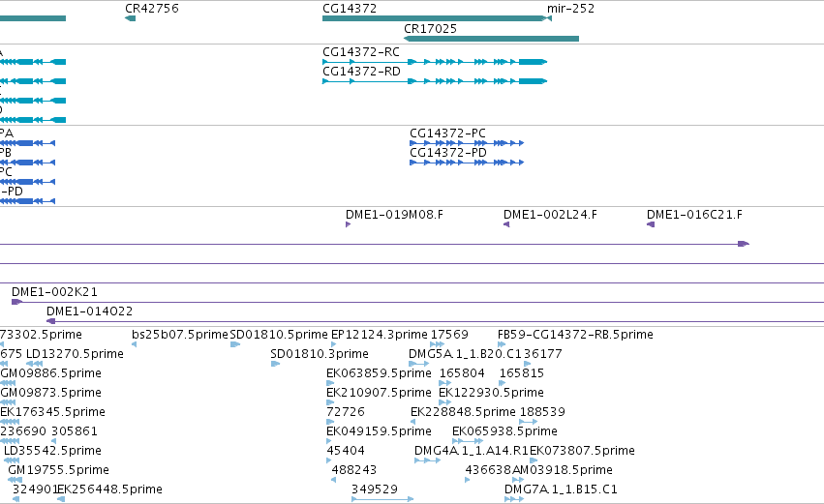Click the DME1-014O22 BAC feature start

click(x=51, y=321)
